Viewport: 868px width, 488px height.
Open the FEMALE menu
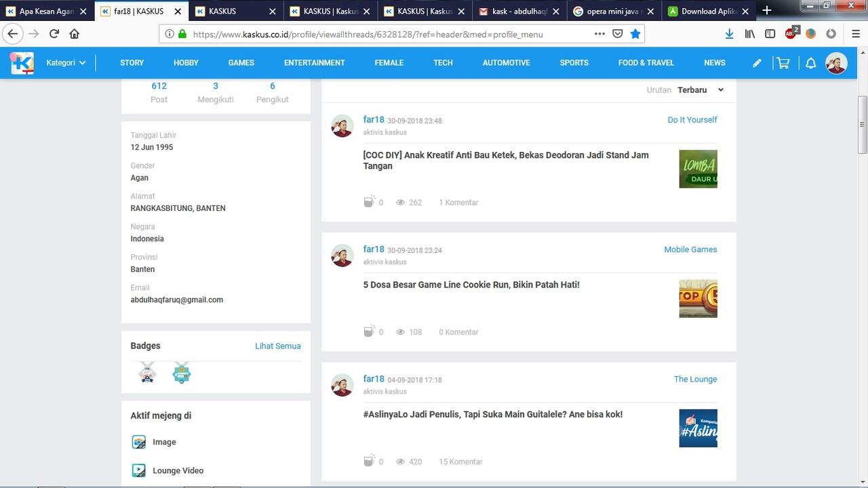pos(389,63)
